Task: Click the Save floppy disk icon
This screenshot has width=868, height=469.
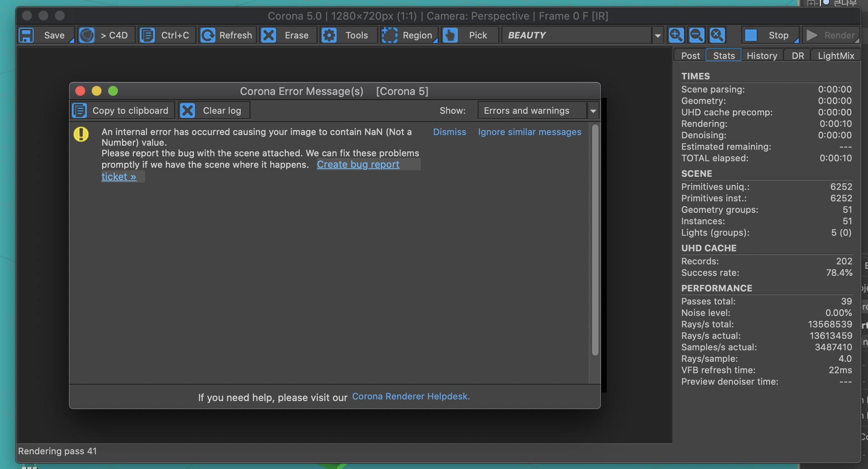Action: click(26, 35)
